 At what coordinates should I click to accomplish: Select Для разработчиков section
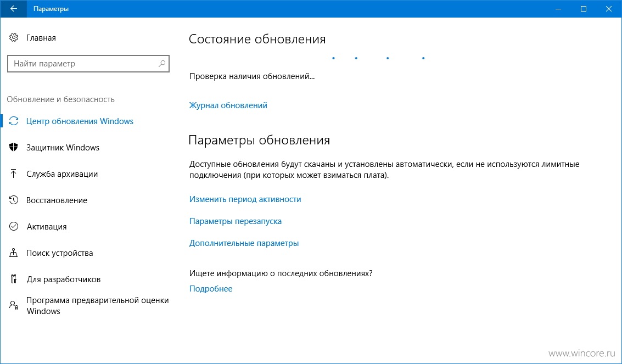[x=64, y=279]
